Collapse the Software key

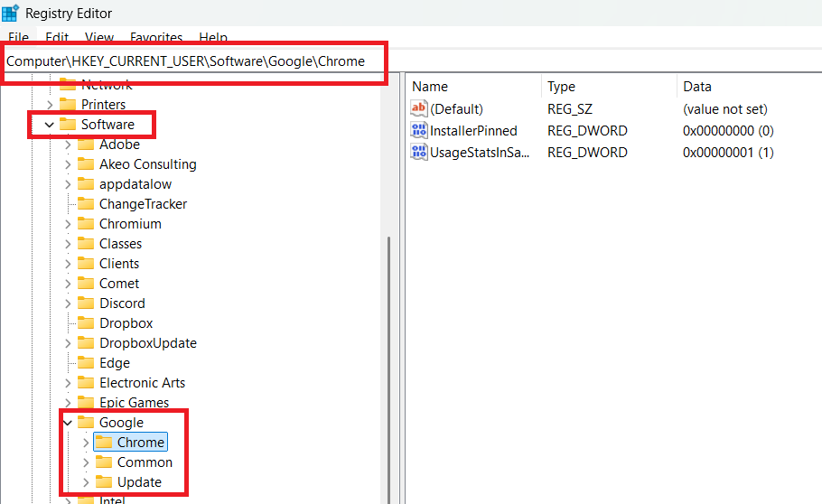point(50,125)
